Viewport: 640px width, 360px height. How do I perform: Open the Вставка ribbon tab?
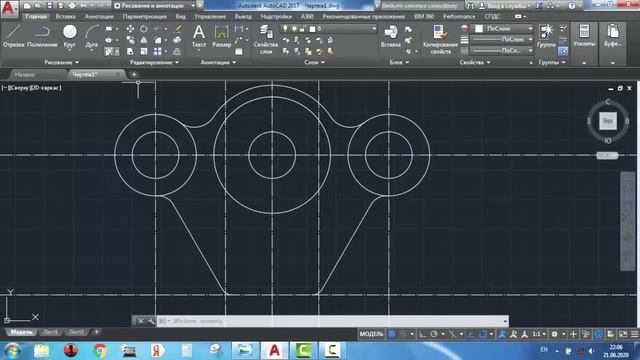65,17
